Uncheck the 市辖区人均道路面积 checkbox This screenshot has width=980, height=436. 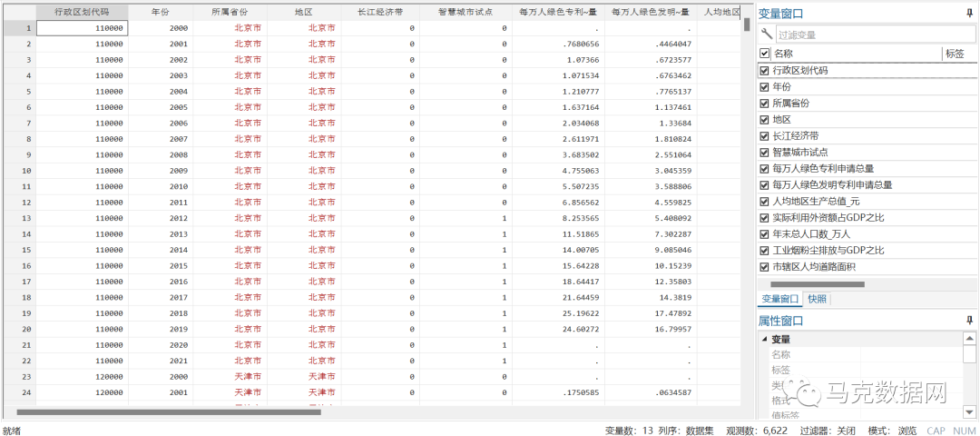[x=764, y=266]
